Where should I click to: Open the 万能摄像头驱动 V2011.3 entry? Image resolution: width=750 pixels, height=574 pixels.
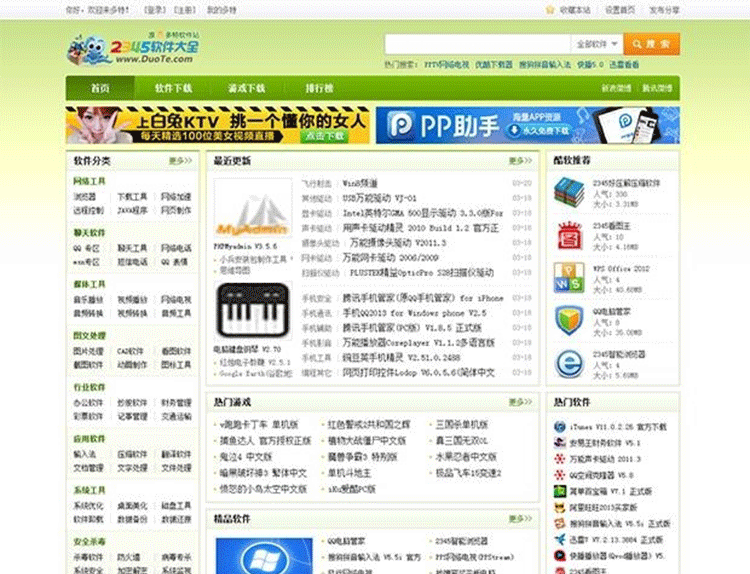coord(398,243)
